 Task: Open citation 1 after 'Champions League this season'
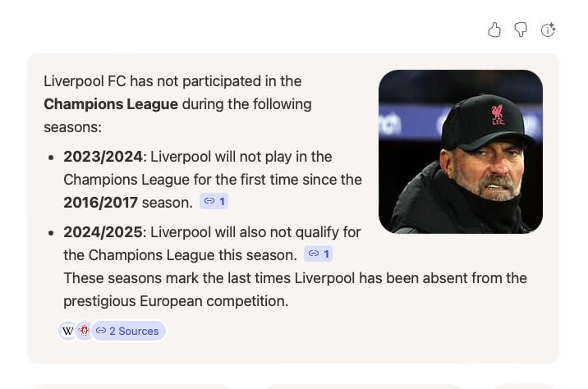click(318, 254)
